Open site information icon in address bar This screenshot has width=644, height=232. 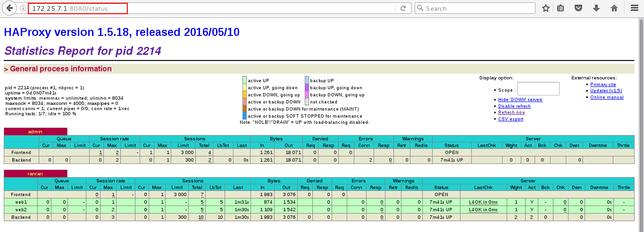[x=22, y=8]
